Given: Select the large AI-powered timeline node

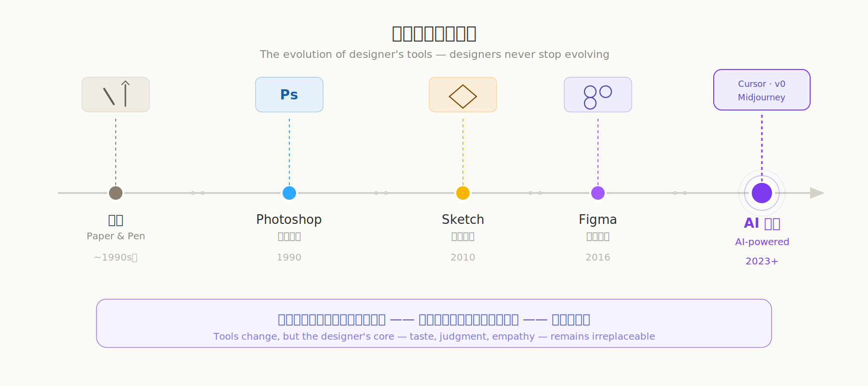Looking at the screenshot, I should [762, 193].
